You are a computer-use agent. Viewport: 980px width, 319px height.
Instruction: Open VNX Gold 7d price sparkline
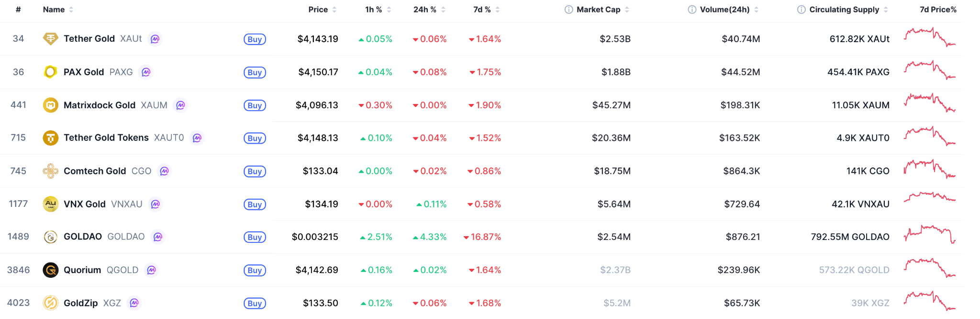[930, 197]
